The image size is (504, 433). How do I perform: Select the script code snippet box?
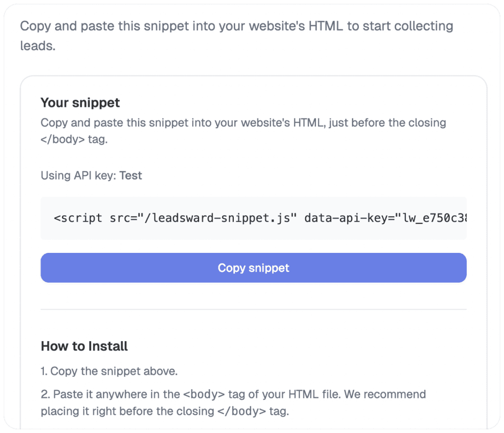point(253,218)
